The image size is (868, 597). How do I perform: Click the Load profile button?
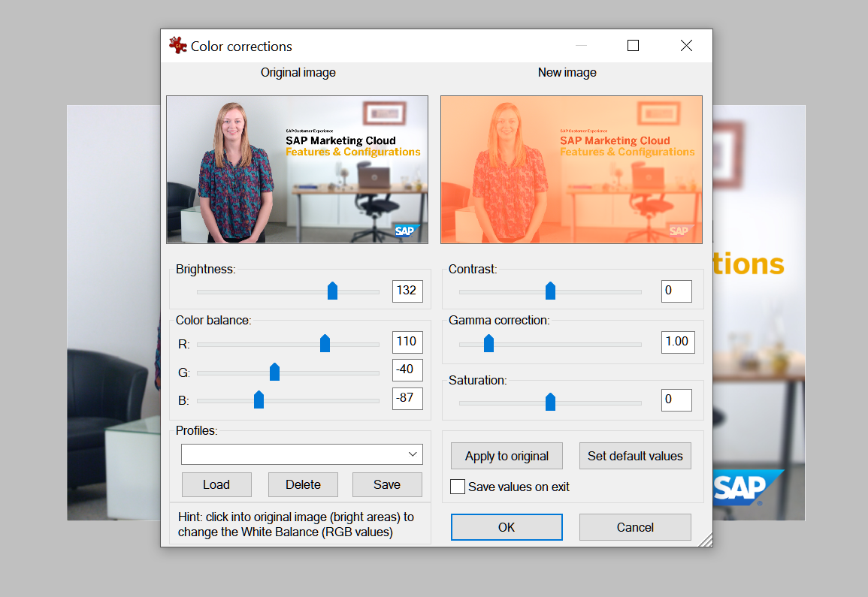pos(216,484)
